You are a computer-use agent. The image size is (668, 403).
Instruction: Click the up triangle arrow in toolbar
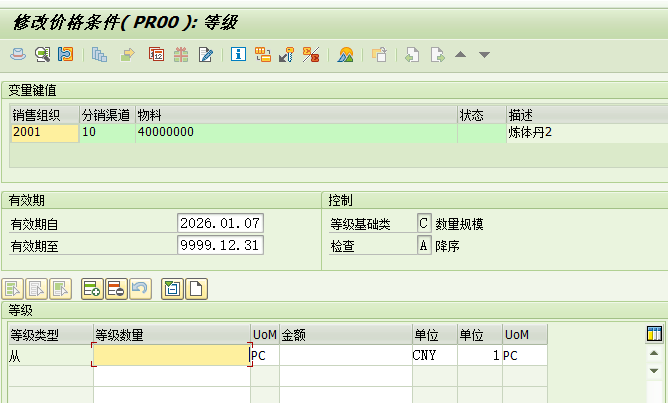461,54
